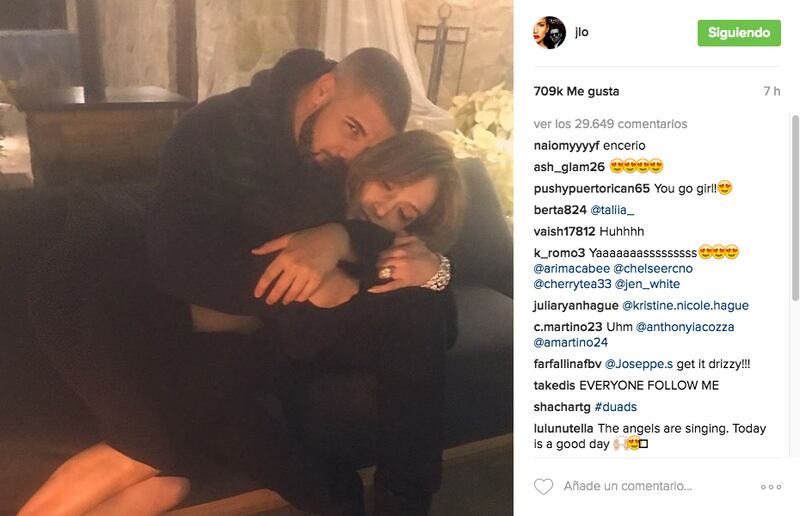Open the @anthonyiacozza mention
800x516 pixels.
click(x=685, y=327)
